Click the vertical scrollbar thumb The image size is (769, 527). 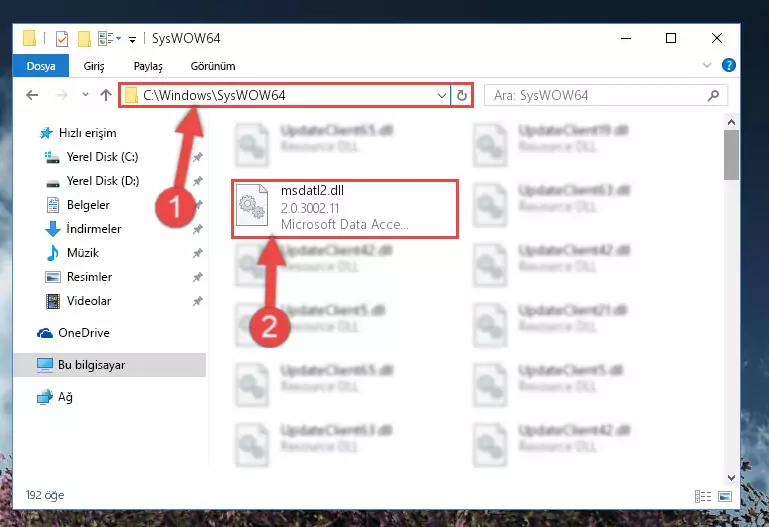[731, 155]
